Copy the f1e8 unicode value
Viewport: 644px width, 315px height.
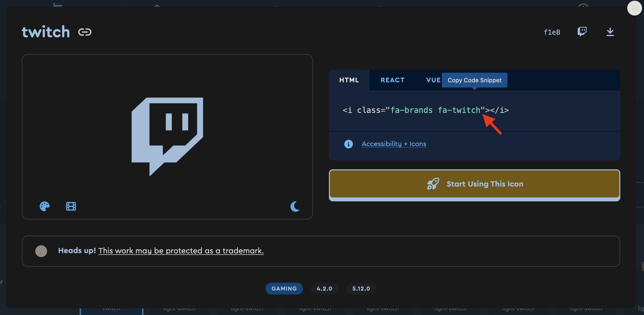(x=552, y=32)
